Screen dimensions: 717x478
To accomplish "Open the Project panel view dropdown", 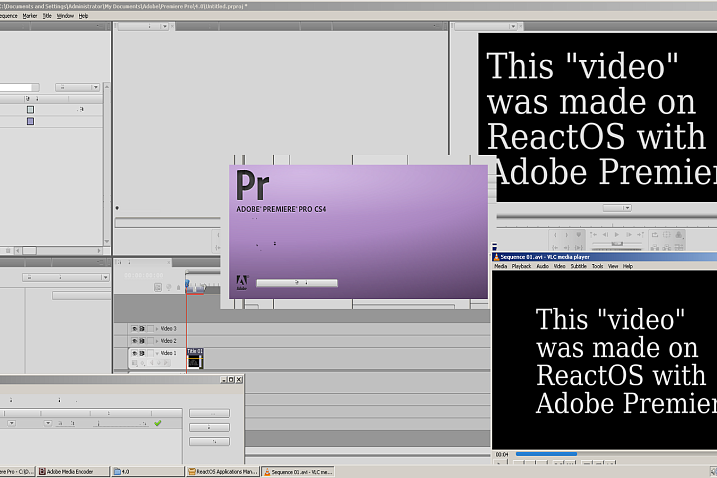I will tap(77, 87).
